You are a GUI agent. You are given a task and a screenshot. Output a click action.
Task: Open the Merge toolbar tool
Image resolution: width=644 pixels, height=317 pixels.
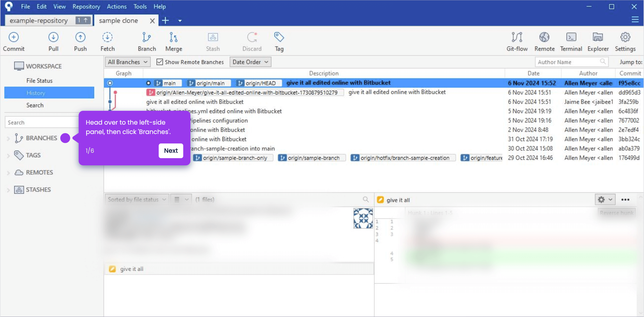coord(174,42)
